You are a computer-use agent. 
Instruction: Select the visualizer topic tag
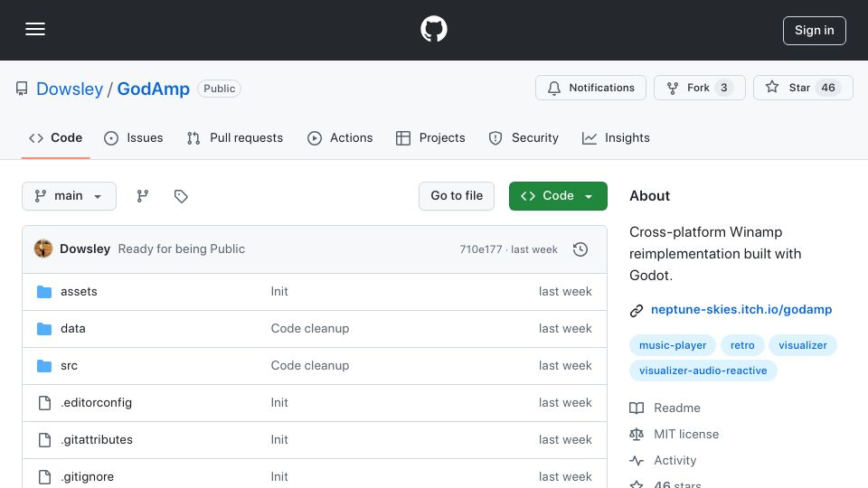803,345
